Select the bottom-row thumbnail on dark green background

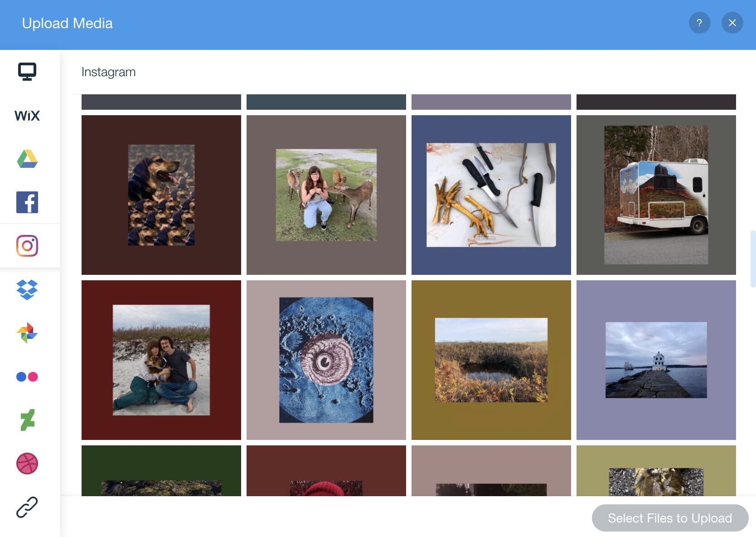(x=161, y=471)
